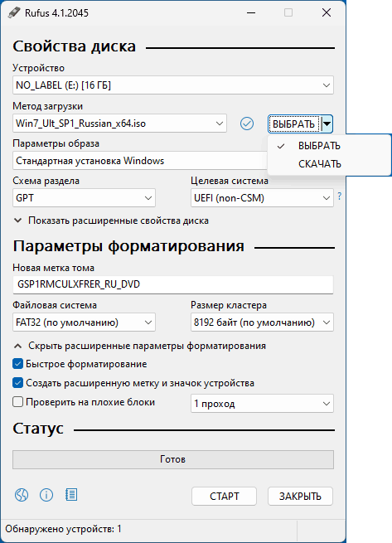Click the Свойства диска heading
This screenshot has width=392, height=543.
(74, 46)
